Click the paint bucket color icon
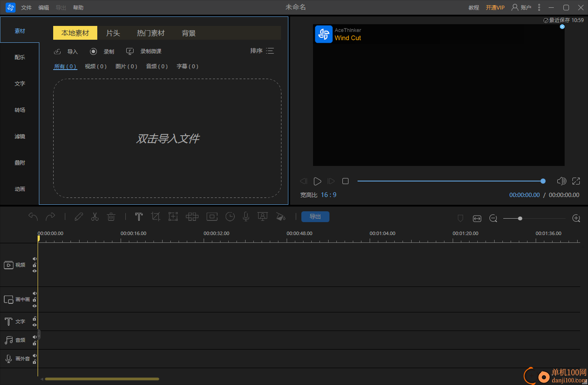 point(281,217)
